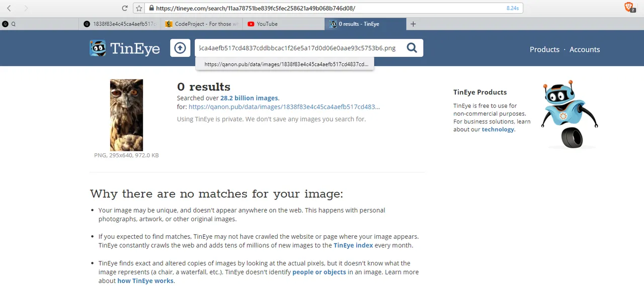Viewport: 644px width, 286px height.
Task: Open the people or objects link
Action: click(x=319, y=272)
